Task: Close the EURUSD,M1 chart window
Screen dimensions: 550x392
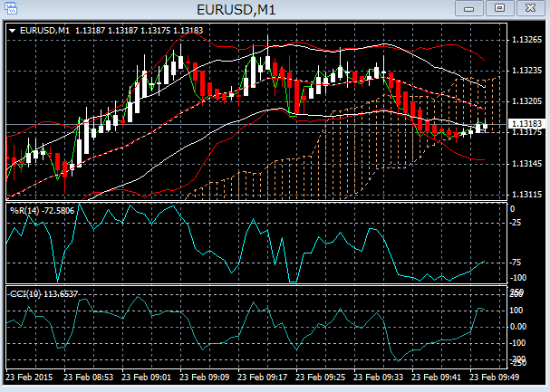Action: [x=527, y=8]
